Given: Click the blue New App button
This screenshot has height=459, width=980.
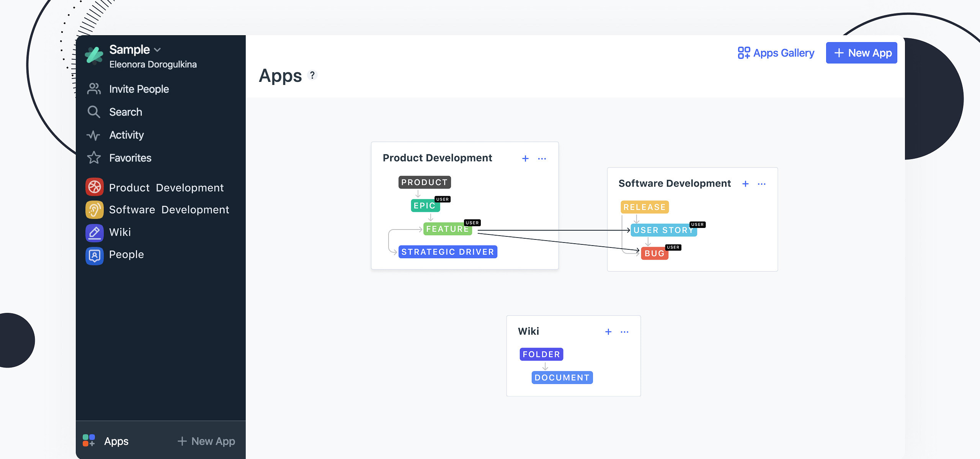Looking at the screenshot, I should pyautogui.click(x=861, y=53).
